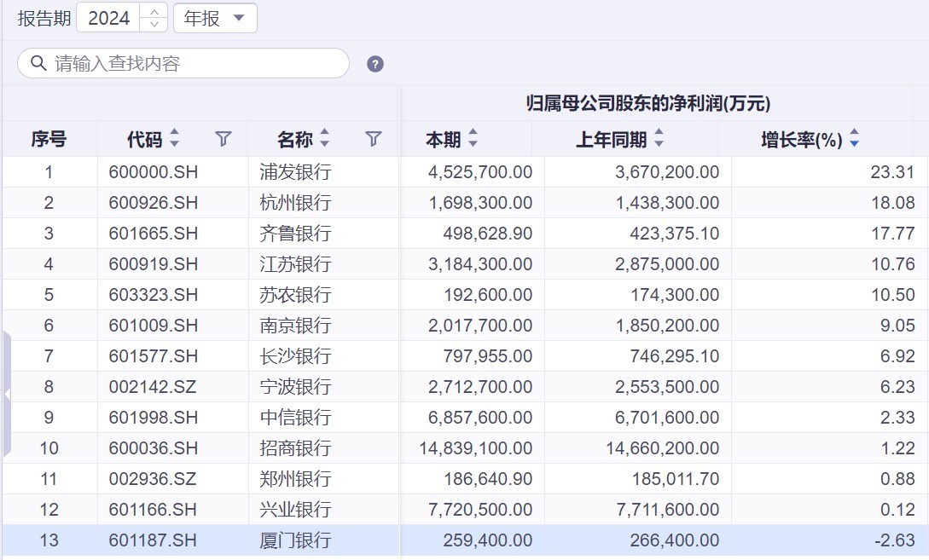Open the help question mark icon
This screenshot has width=929, height=560.
point(373,63)
